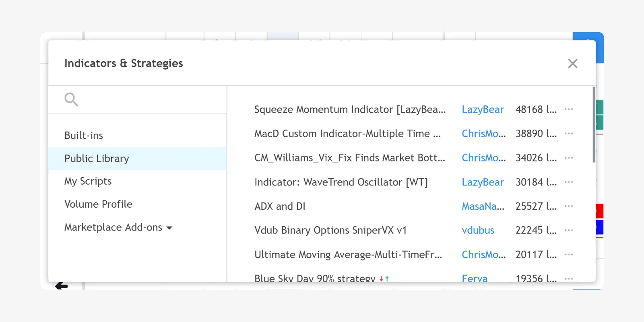644x322 pixels.
Task: Open MasaNa author link for ADX and DI
Action: pos(483,206)
